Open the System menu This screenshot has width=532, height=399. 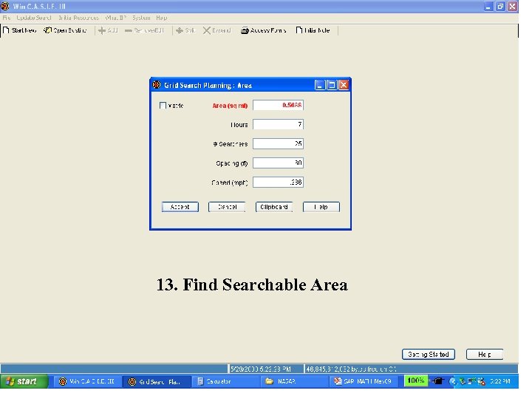(141, 18)
